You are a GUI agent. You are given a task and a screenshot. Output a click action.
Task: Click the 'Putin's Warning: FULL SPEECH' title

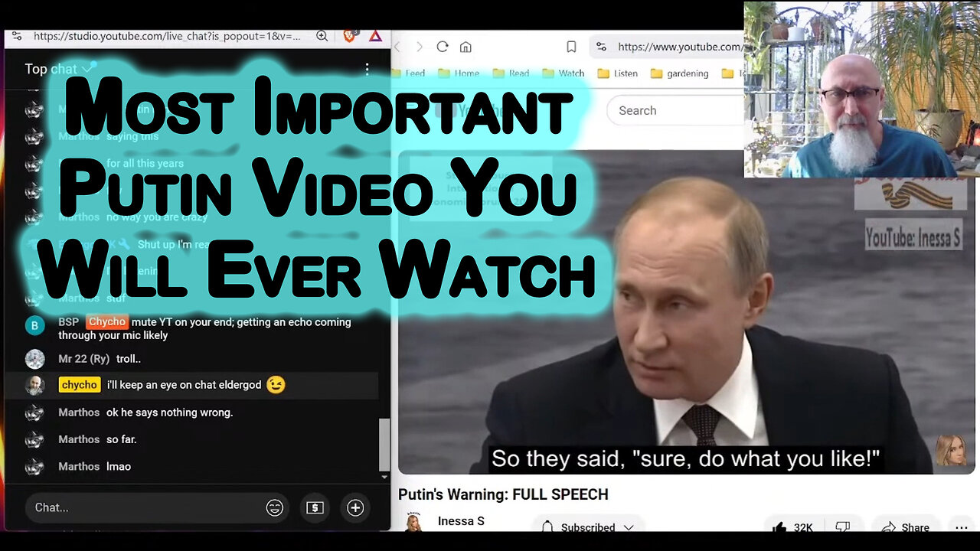[503, 494]
